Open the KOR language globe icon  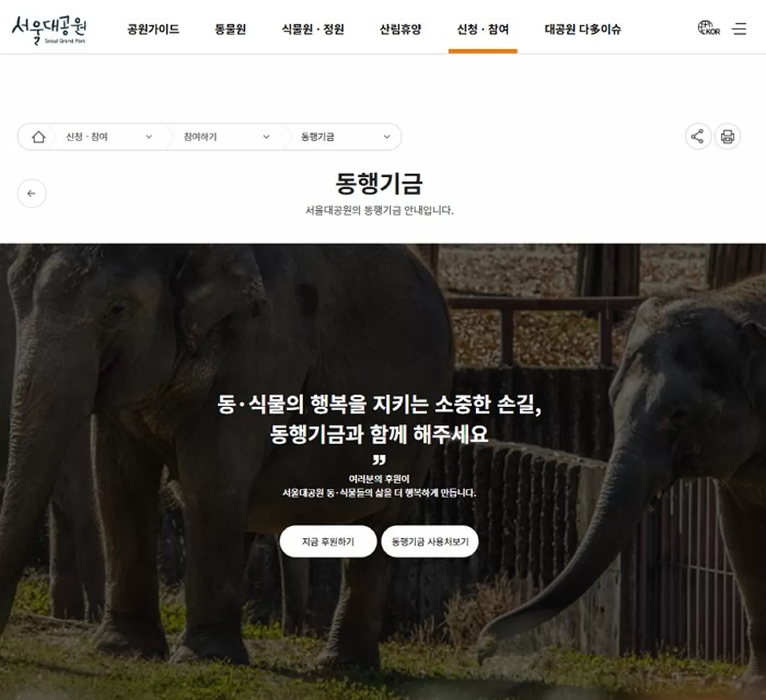point(709,28)
